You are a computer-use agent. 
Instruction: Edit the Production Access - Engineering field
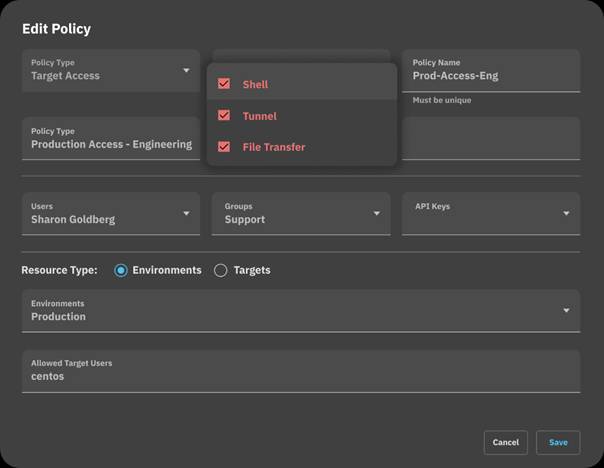[x=111, y=144]
